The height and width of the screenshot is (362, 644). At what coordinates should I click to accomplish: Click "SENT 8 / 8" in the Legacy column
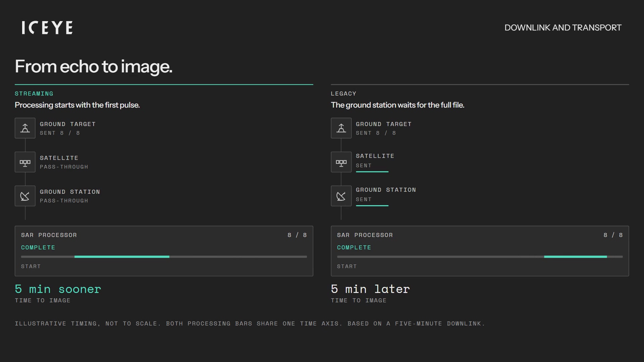coord(376,133)
